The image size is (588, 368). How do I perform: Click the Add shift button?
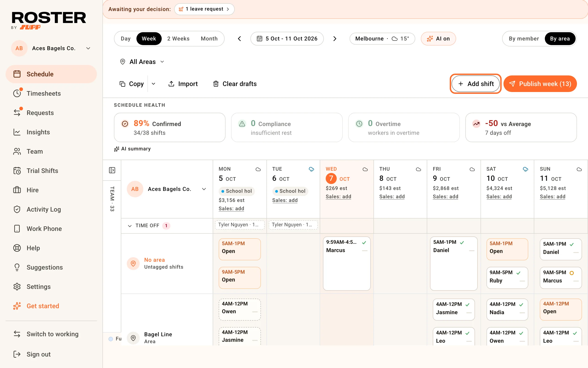(x=475, y=84)
